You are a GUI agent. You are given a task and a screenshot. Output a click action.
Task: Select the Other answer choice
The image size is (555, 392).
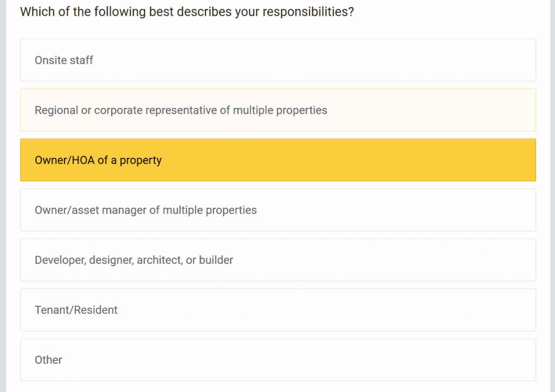pyautogui.click(x=278, y=360)
